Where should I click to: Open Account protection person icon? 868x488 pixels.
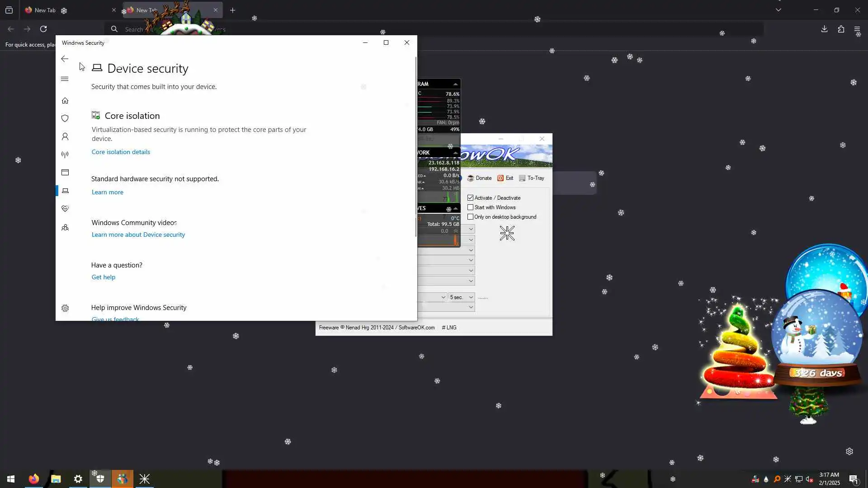[65, 136]
